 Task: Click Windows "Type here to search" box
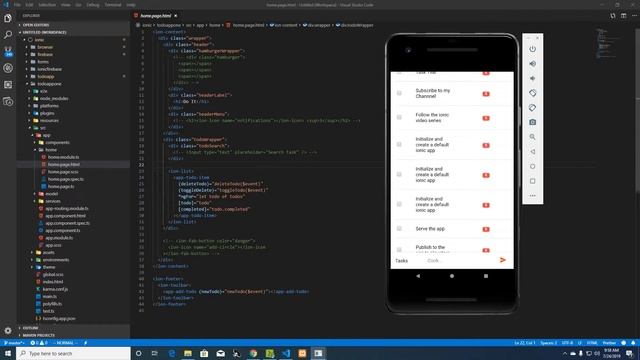[x=73, y=353]
